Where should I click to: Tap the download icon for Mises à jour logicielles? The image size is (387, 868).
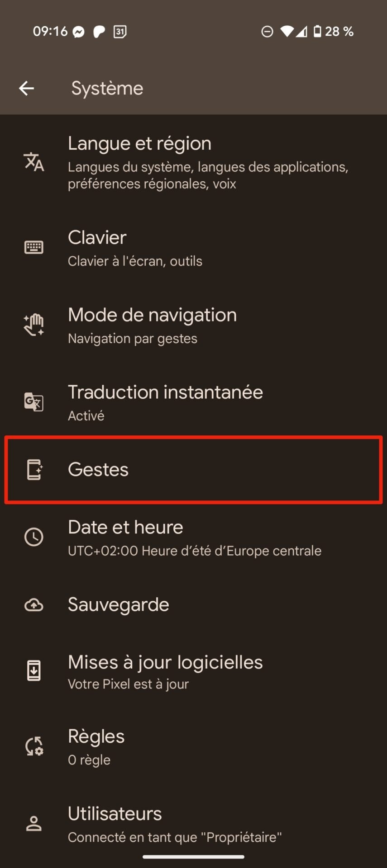(x=34, y=671)
